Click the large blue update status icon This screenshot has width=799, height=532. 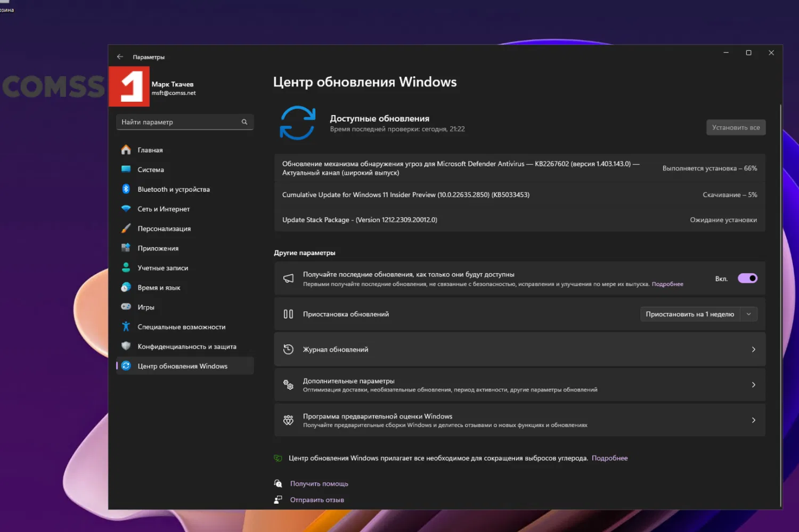click(x=298, y=123)
